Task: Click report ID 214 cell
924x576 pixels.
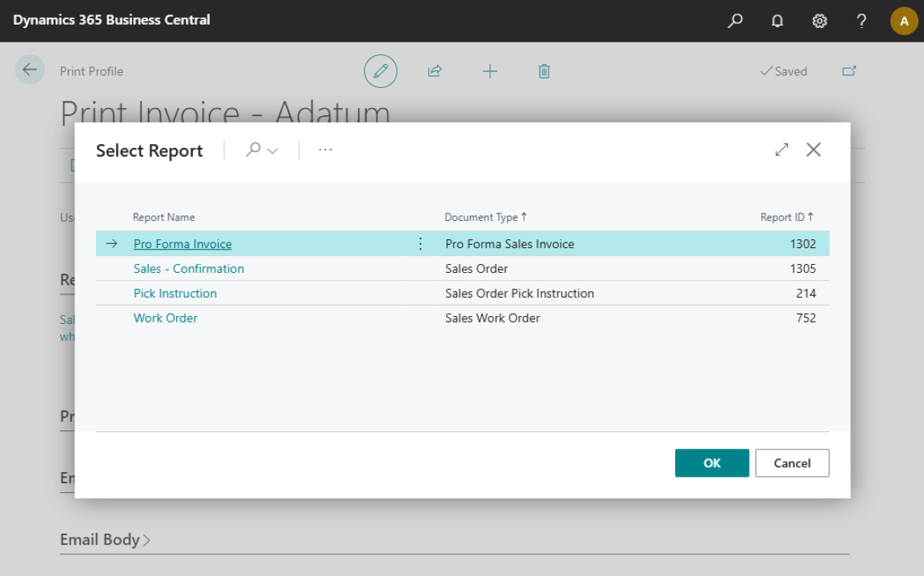Action: pos(805,294)
